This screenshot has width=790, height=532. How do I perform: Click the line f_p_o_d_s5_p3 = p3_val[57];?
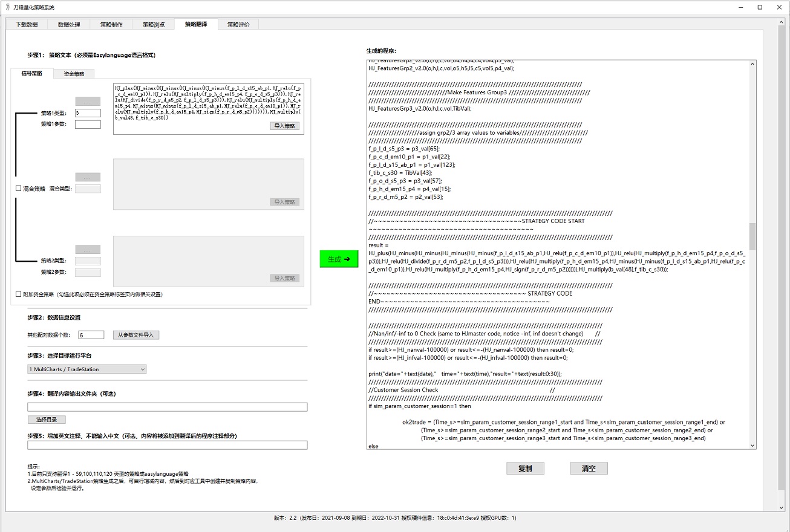point(405,181)
